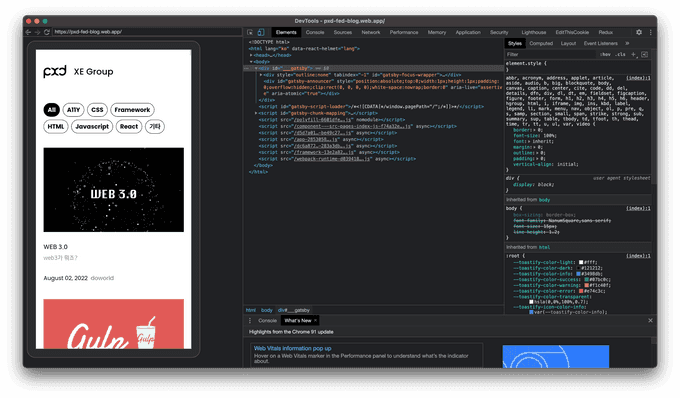Screen dimensions: 680x398
Task: Click the browser forward arrow
Action: click(x=37, y=32)
